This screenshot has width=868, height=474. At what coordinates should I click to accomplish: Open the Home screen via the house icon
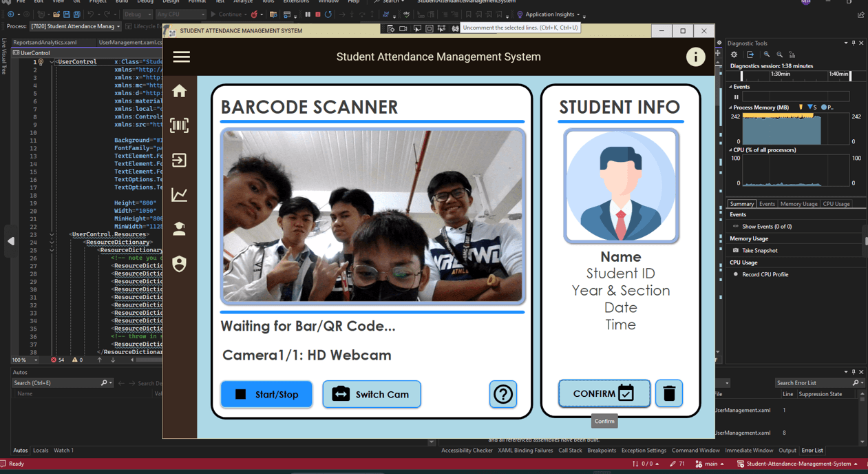[179, 90]
